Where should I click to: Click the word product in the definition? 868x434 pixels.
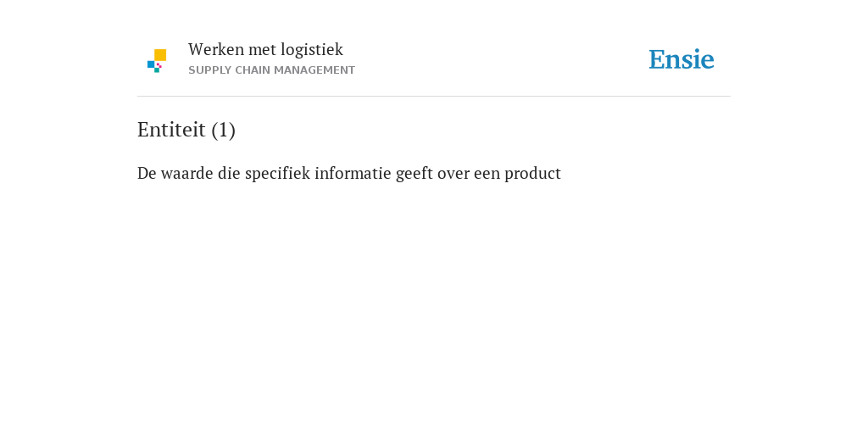[x=532, y=174]
